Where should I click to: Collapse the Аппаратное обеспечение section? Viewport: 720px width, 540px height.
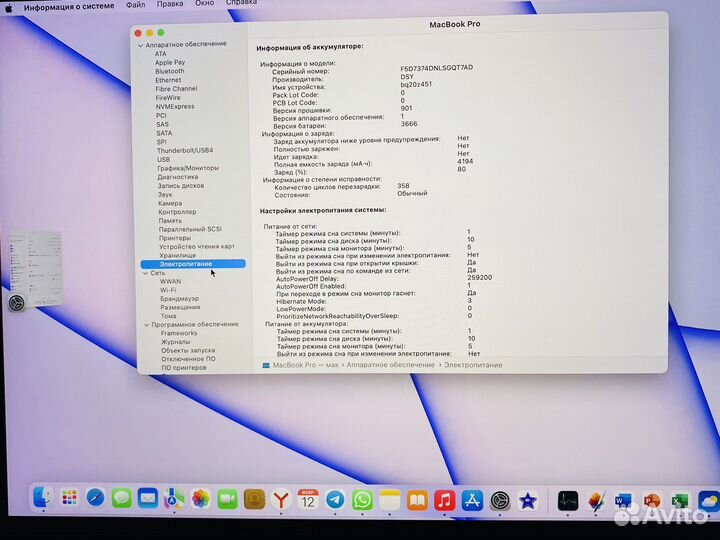pyautogui.click(x=141, y=45)
